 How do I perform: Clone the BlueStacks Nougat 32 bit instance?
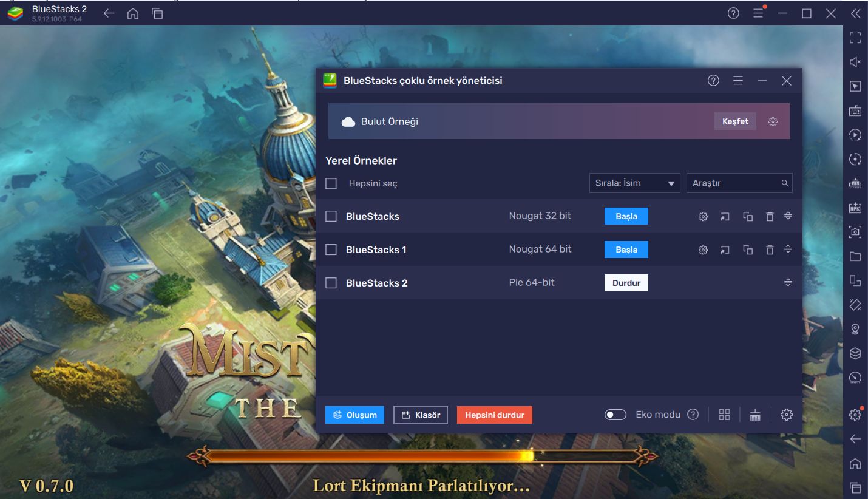[748, 216]
